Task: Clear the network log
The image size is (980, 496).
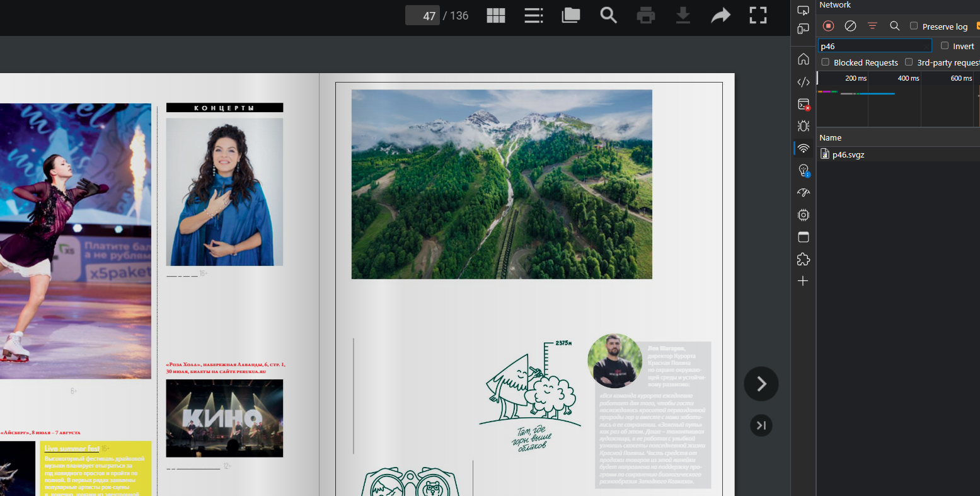Action: [x=850, y=26]
